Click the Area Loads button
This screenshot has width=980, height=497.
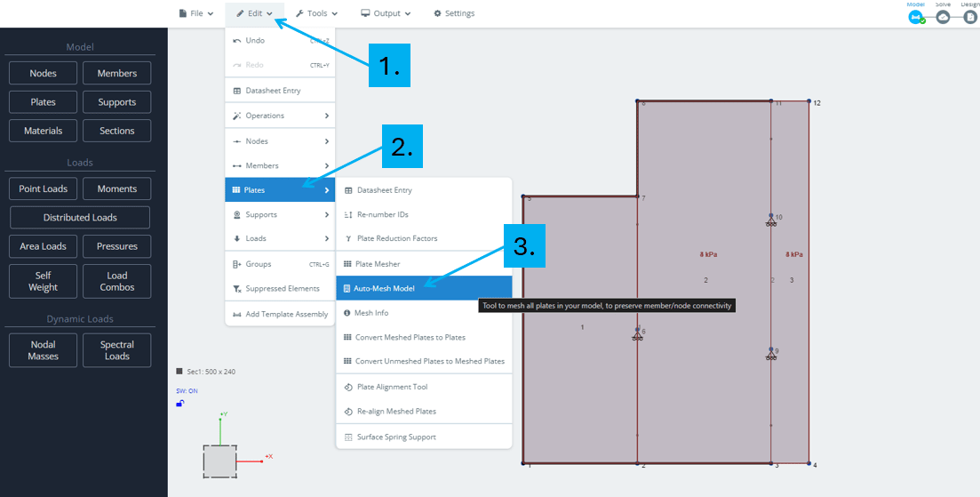point(44,246)
